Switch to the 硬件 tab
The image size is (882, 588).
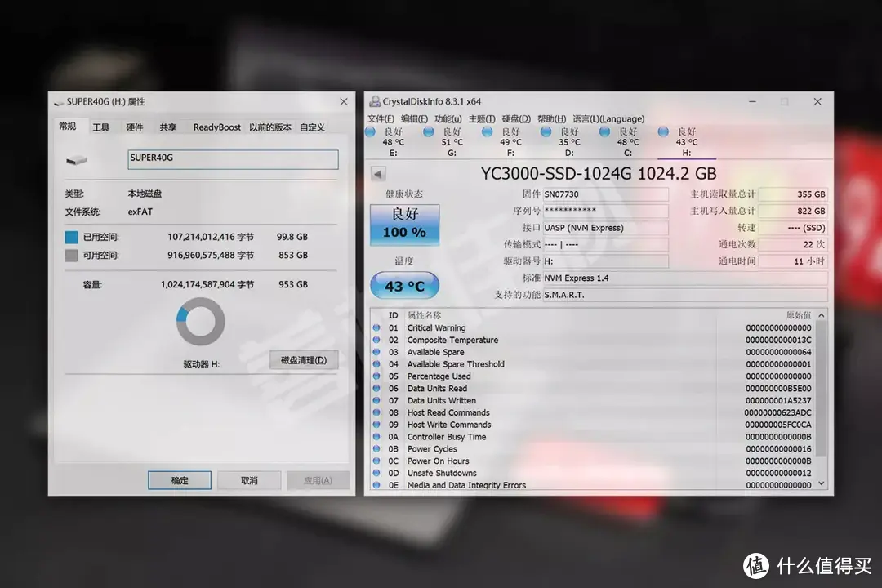point(135,127)
